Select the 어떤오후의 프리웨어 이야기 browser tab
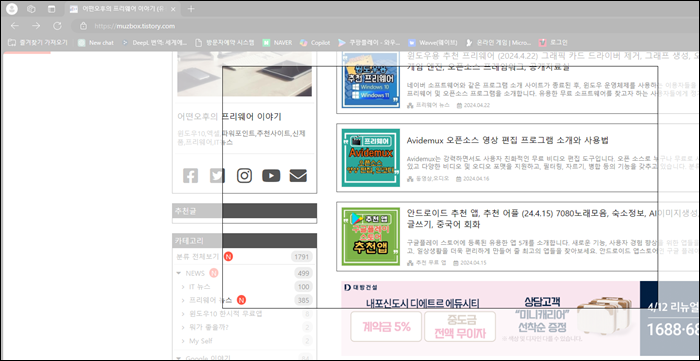 click(x=123, y=9)
